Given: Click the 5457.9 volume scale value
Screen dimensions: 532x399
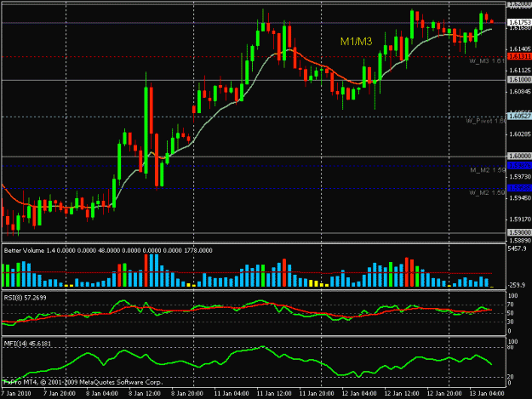Looking at the screenshot, I should pos(517,248).
